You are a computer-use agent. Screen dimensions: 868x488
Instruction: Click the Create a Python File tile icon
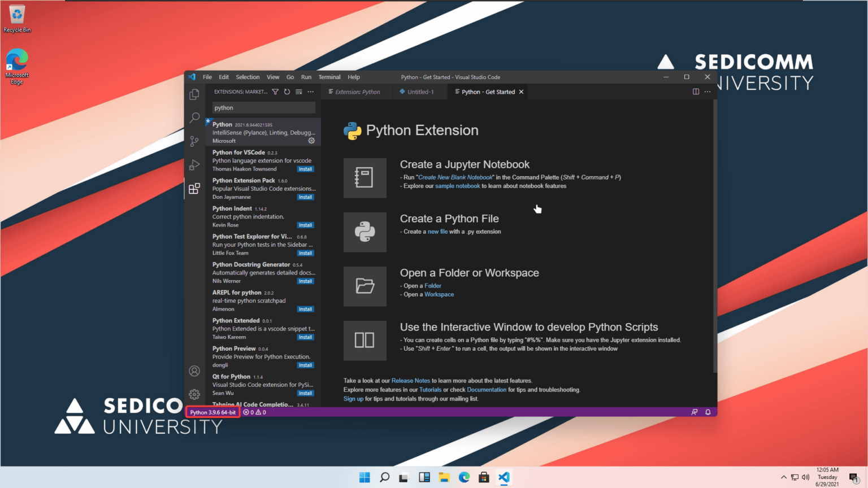(365, 232)
